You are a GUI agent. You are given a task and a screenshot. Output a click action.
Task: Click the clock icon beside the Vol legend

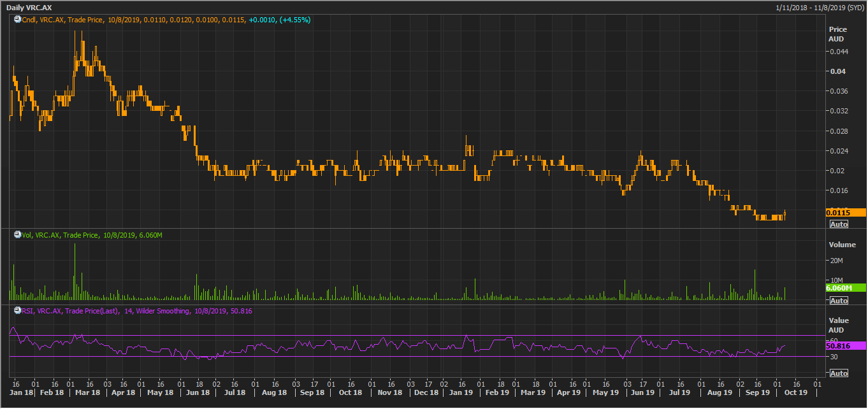coord(18,235)
